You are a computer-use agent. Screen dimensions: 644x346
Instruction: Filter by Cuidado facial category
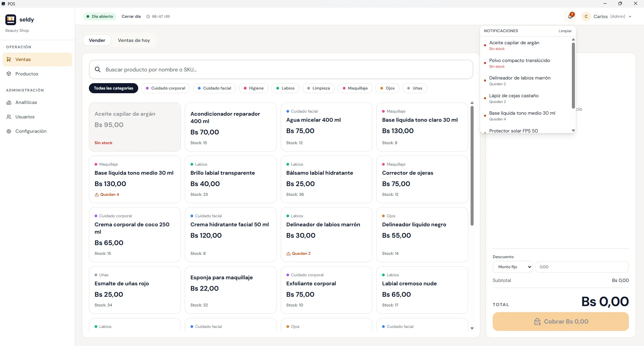214,88
